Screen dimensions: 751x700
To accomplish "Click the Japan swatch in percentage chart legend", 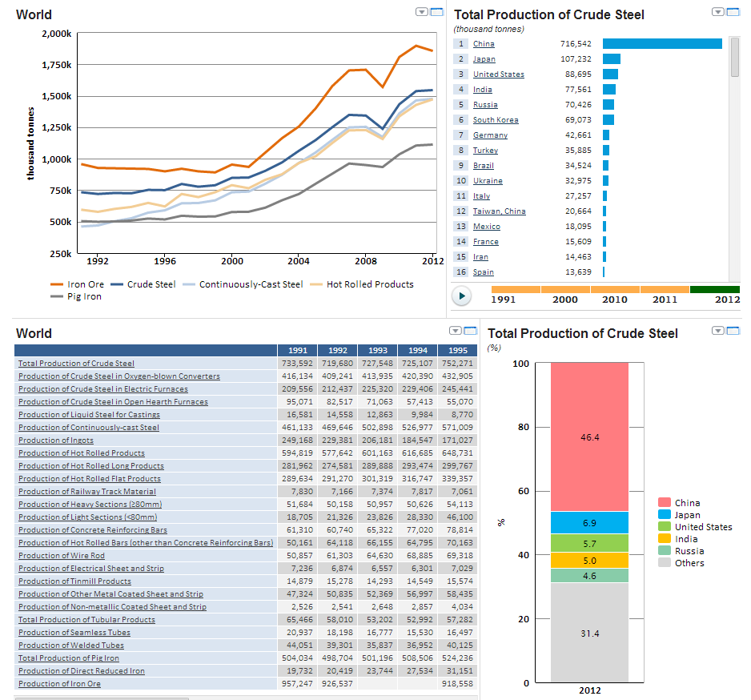I will 665,515.
